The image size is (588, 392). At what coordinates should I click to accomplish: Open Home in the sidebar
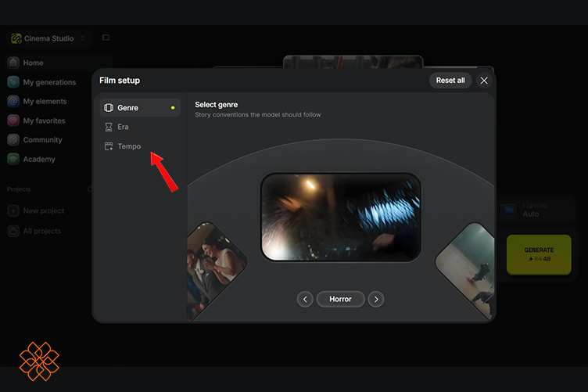(59, 63)
